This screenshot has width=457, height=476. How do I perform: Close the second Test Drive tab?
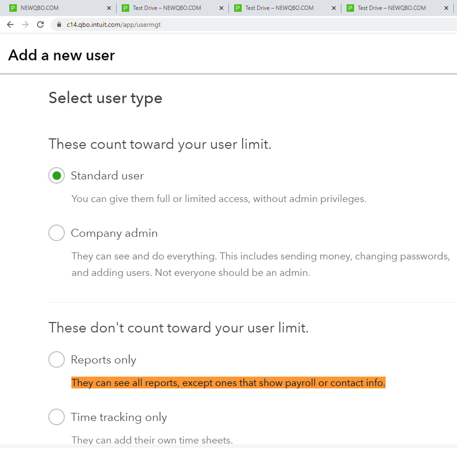click(x=221, y=8)
